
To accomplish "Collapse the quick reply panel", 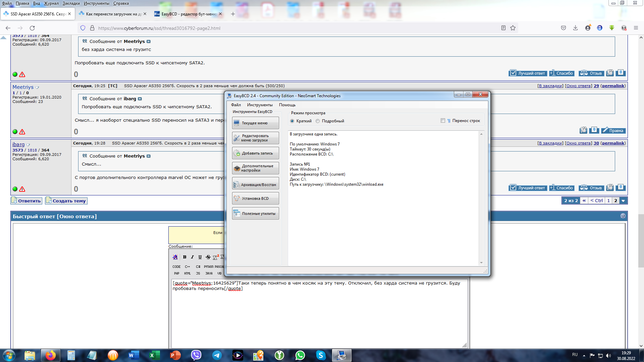I will point(623,216).
